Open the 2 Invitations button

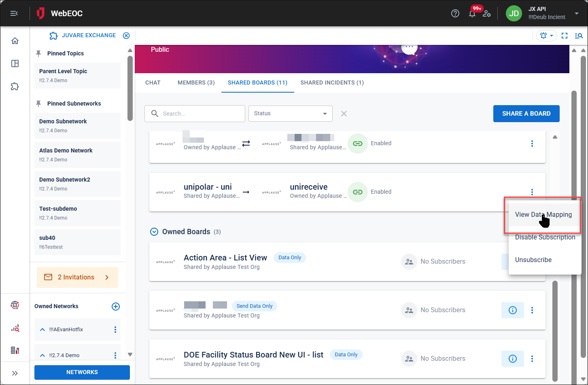click(x=77, y=277)
